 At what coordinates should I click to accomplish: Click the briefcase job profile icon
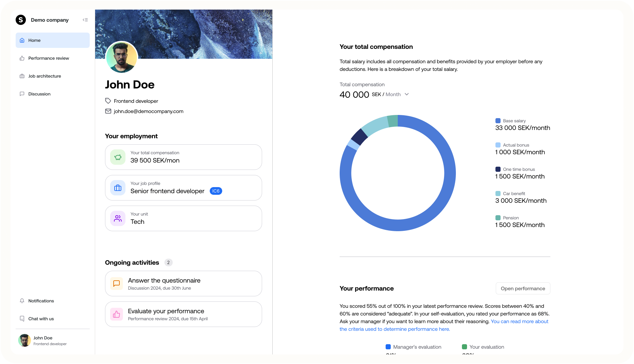(x=118, y=188)
